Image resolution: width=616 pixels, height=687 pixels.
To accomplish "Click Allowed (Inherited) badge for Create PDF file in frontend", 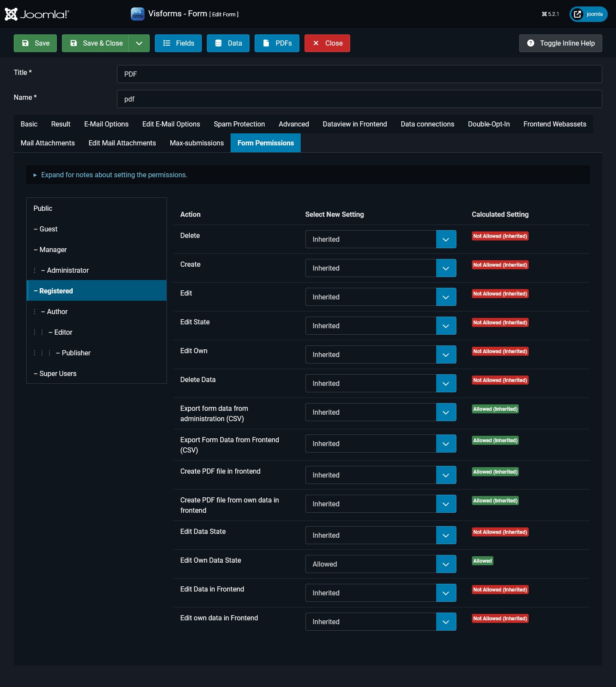I will tap(495, 472).
